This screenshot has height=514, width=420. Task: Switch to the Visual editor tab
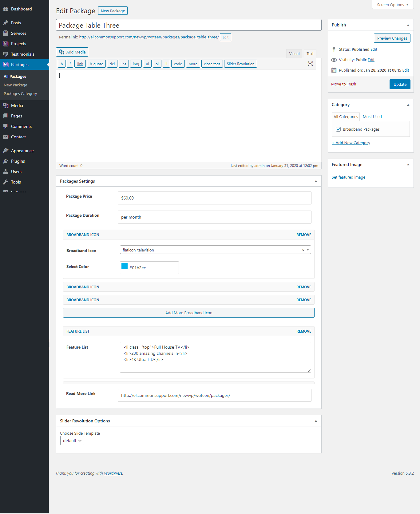(294, 53)
